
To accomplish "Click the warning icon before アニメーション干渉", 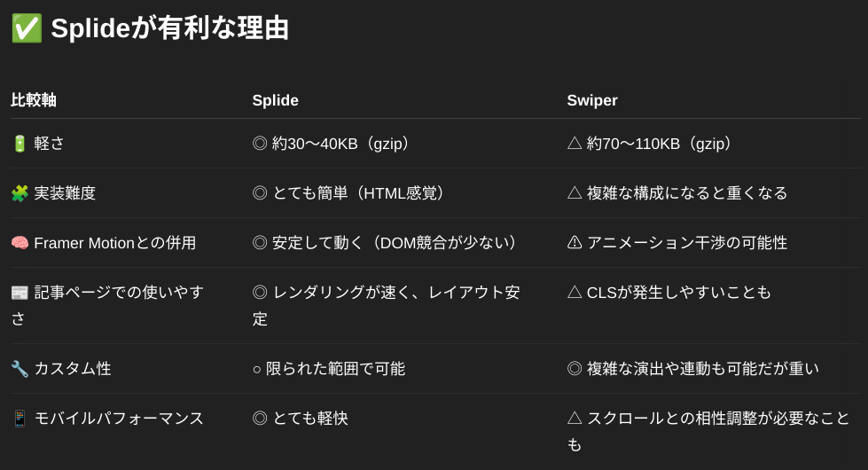I will pyautogui.click(x=575, y=242).
